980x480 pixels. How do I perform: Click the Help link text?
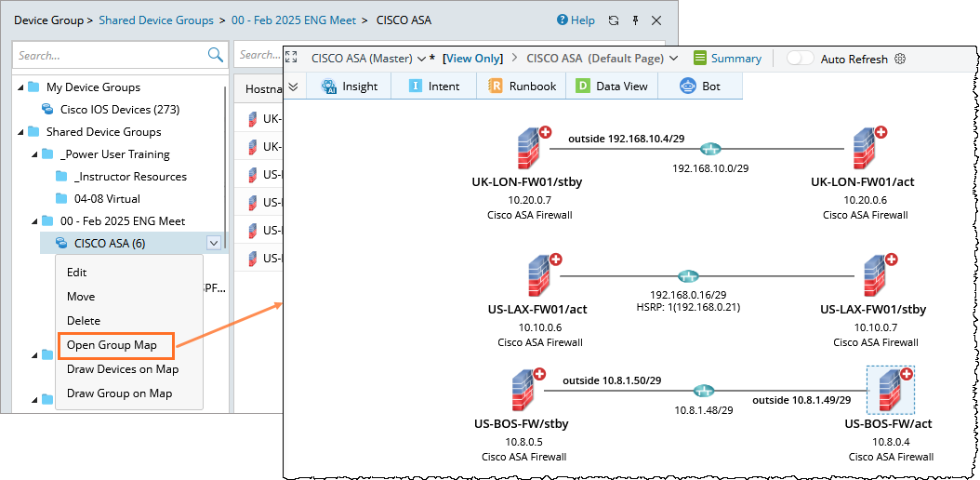tap(583, 20)
